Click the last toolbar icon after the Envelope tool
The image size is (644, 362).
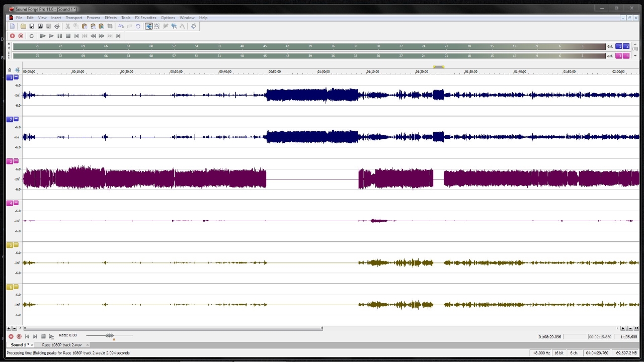[x=193, y=26]
